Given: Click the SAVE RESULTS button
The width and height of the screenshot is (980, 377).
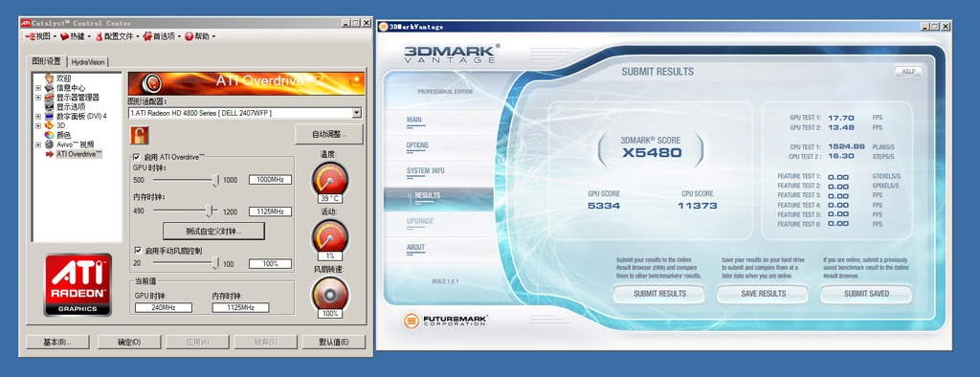Looking at the screenshot, I should point(763,294).
